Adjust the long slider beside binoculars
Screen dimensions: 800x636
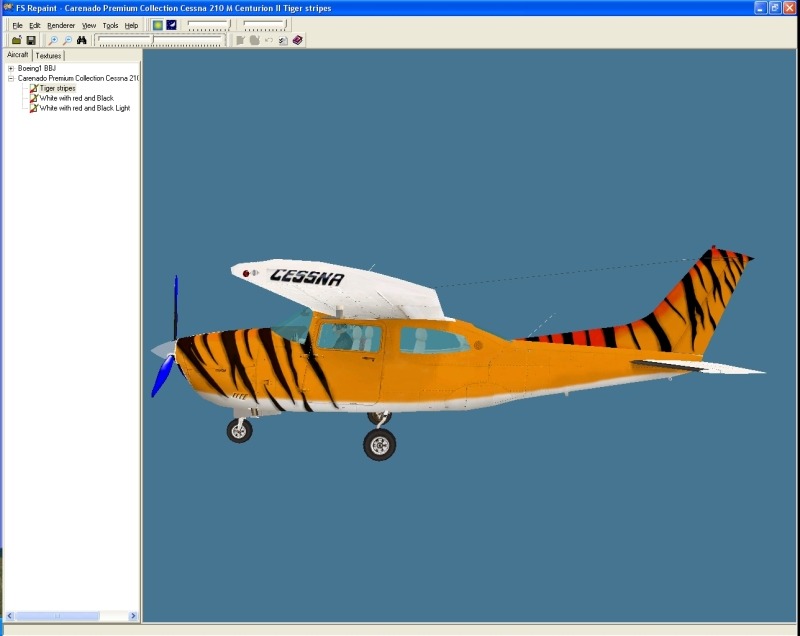coord(160,40)
